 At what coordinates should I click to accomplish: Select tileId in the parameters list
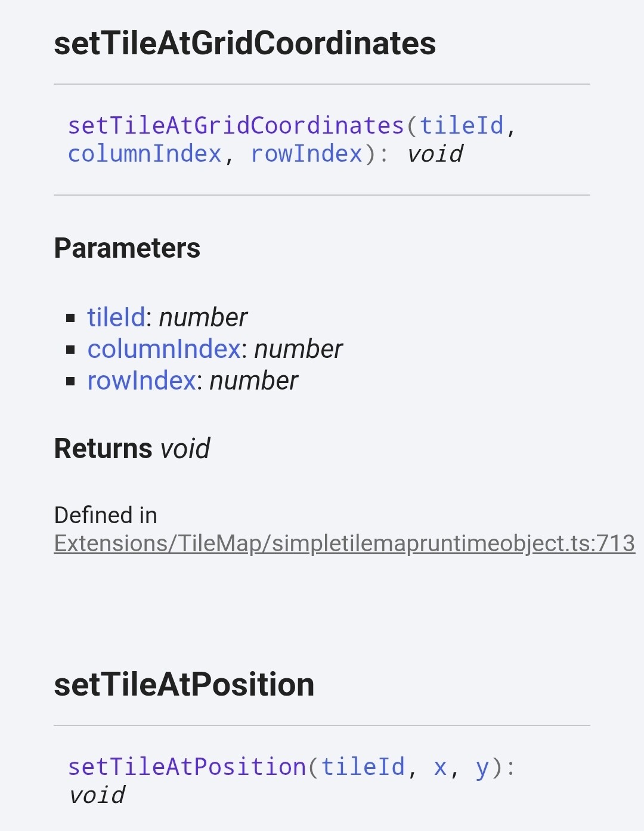(x=116, y=317)
